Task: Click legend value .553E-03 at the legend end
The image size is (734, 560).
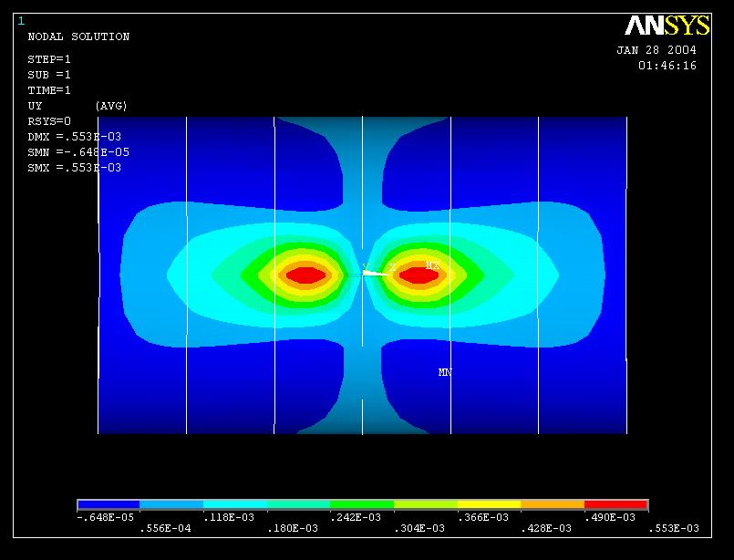Action: [674, 529]
